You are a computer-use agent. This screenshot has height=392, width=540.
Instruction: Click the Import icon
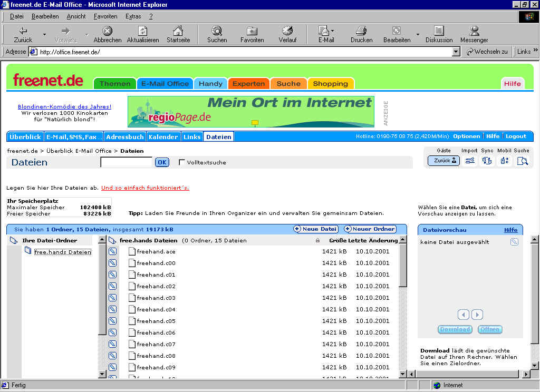[x=470, y=161]
